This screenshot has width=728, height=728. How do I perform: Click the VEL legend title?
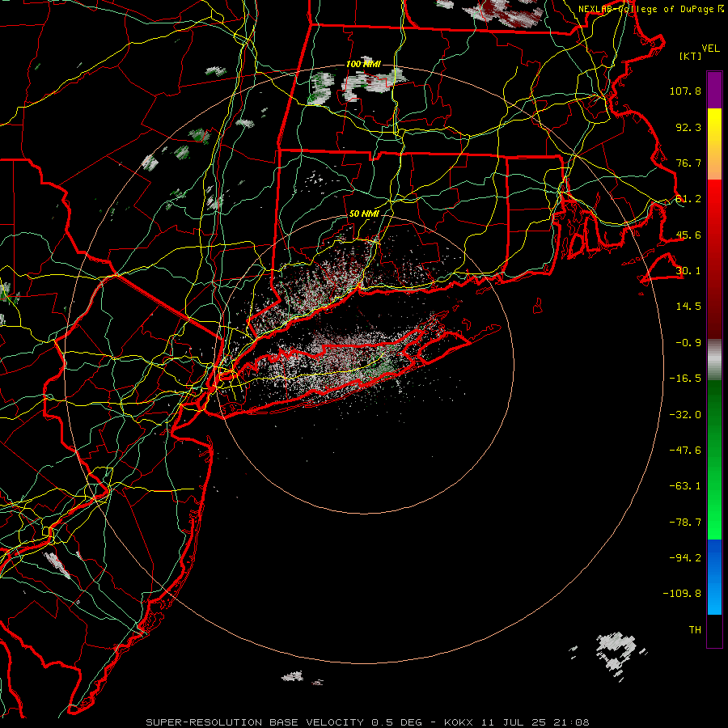710,49
